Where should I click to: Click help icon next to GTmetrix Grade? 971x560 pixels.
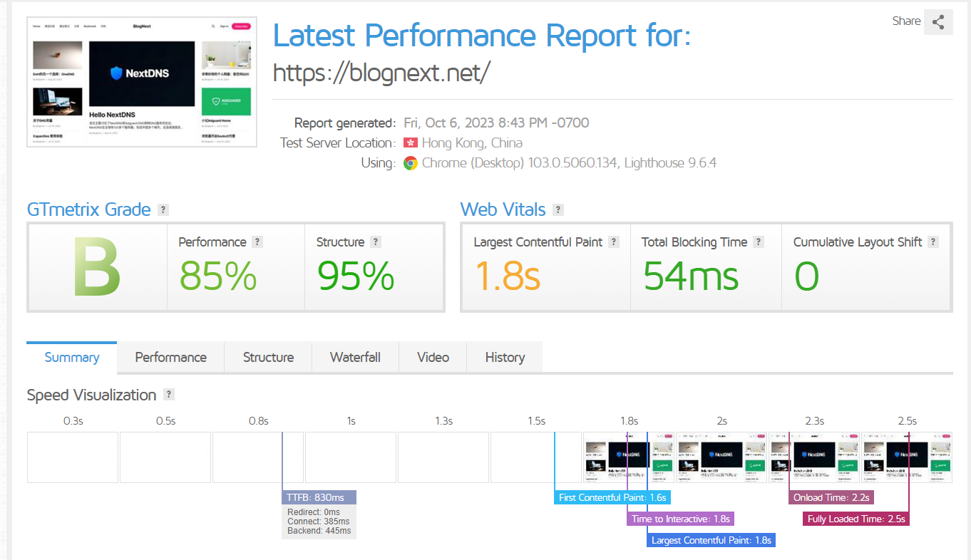click(x=163, y=209)
